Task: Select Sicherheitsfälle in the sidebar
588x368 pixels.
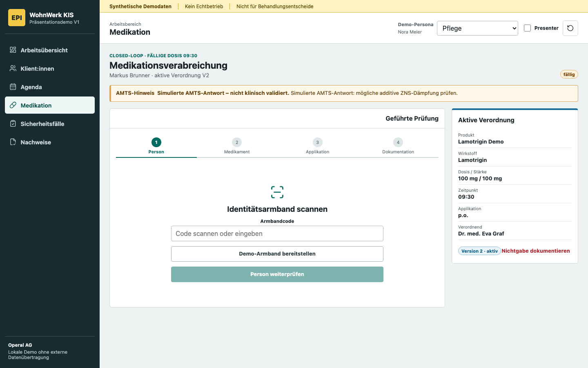Action: point(50,123)
